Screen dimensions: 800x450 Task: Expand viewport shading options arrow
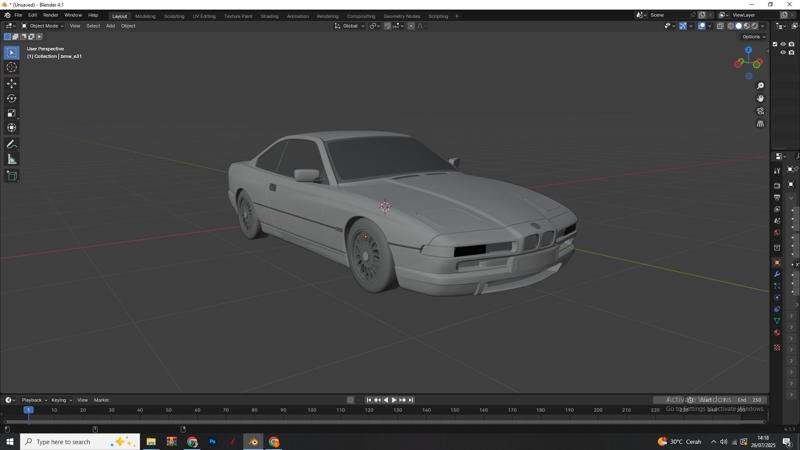(763, 26)
